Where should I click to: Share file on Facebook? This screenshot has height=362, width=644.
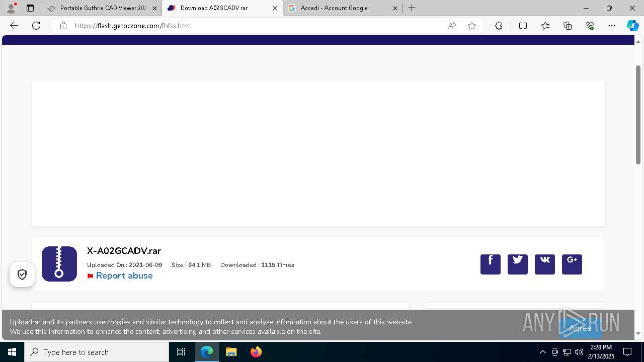click(x=491, y=264)
